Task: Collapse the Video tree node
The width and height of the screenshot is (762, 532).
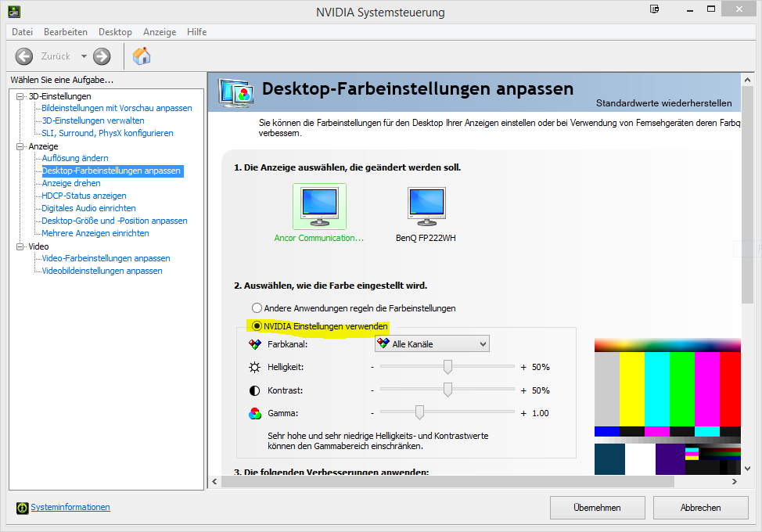Action: [20, 246]
